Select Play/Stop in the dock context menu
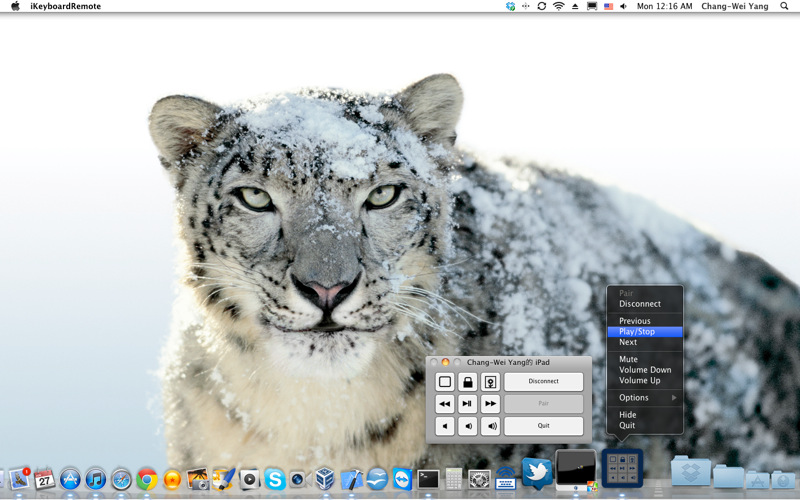Image resolution: width=800 pixels, height=500 pixels. (645, 332)
